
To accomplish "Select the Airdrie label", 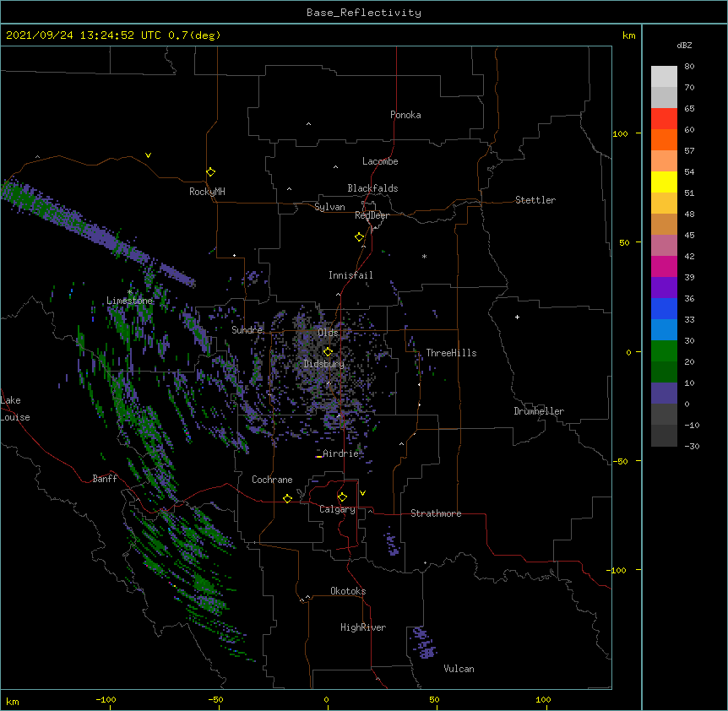I will click(x=341, y=453).
